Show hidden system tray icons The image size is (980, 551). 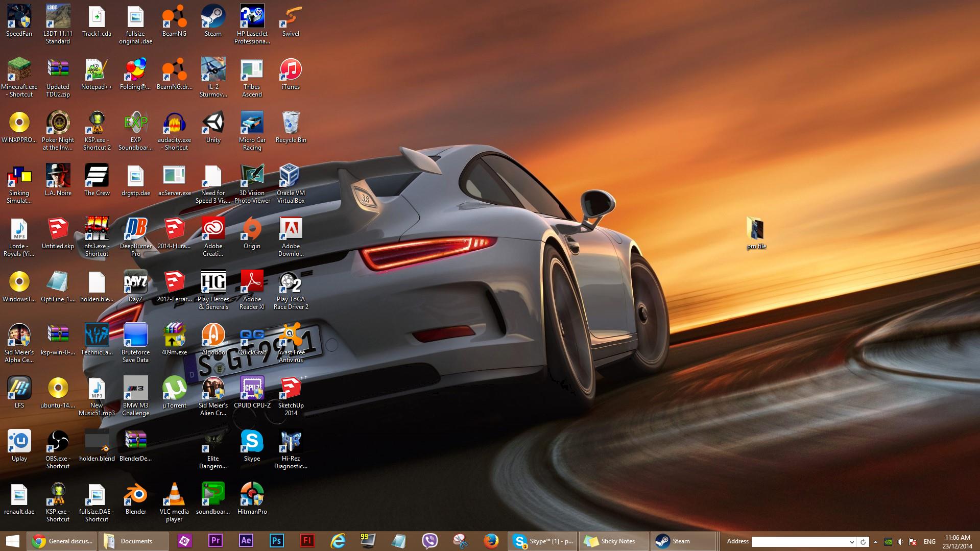pos(875,542)
